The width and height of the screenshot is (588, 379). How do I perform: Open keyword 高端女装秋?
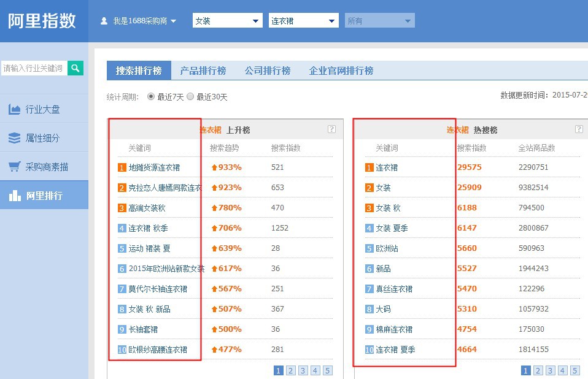click(147, 208)
